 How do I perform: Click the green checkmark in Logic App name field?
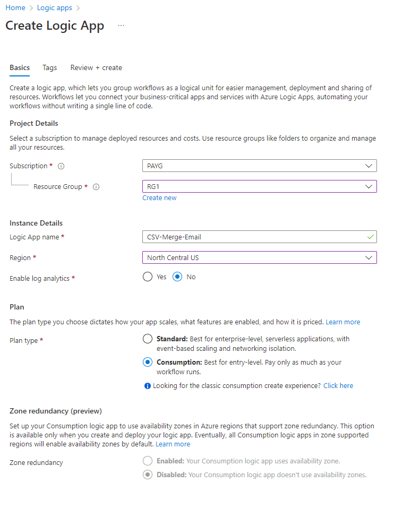370,237
